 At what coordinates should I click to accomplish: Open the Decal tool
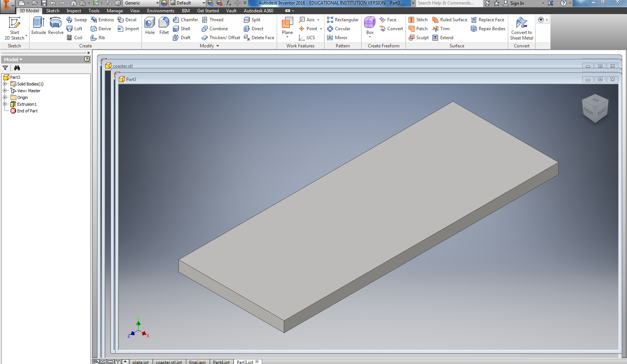(x=127, y=20)
